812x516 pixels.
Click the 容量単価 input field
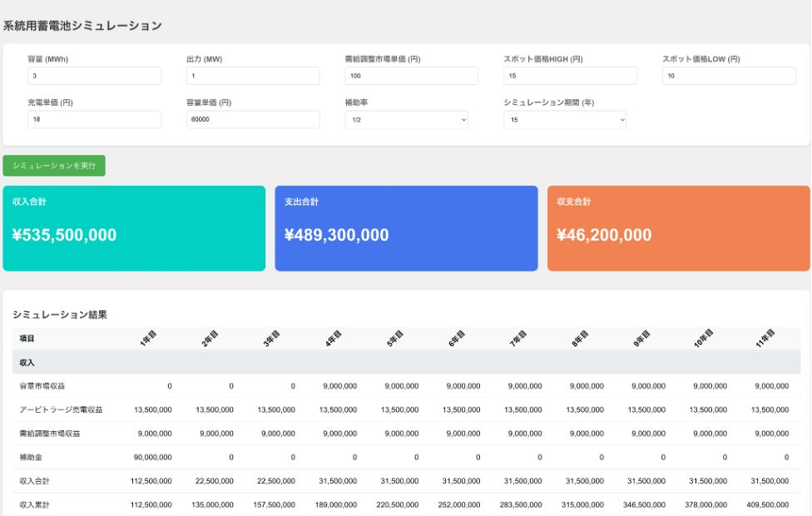click(253, 119)
